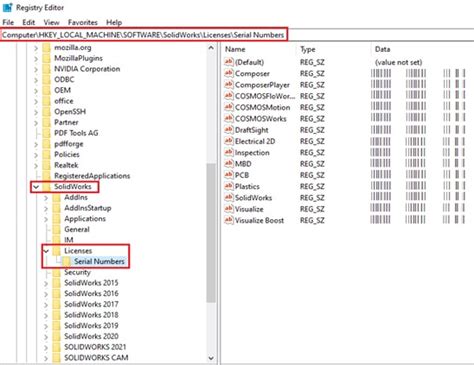Select the SolidWorks 2020 key
The width and height of the screenshot is (474, 365).
(x=91, y=336)
